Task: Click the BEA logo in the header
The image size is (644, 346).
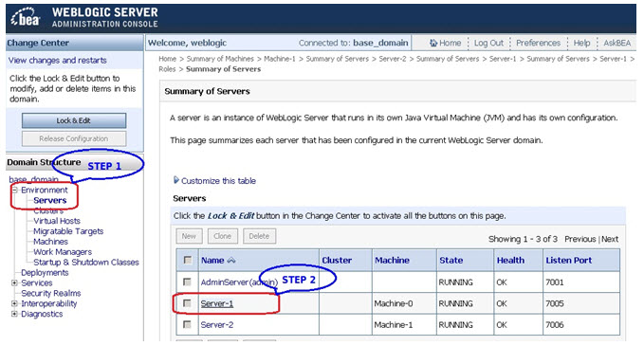Action: (26, 17)
